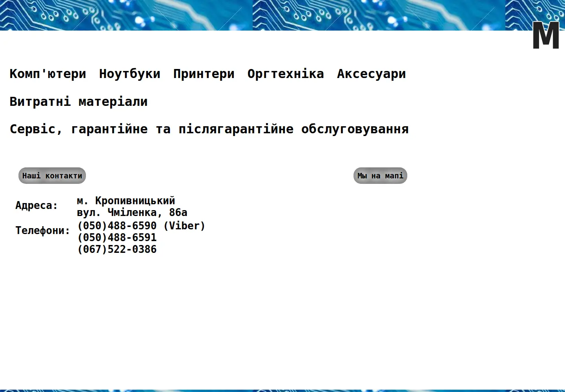565x392 pixels.
Task: Click the Адреса: label
Action: tap(36, 205)
